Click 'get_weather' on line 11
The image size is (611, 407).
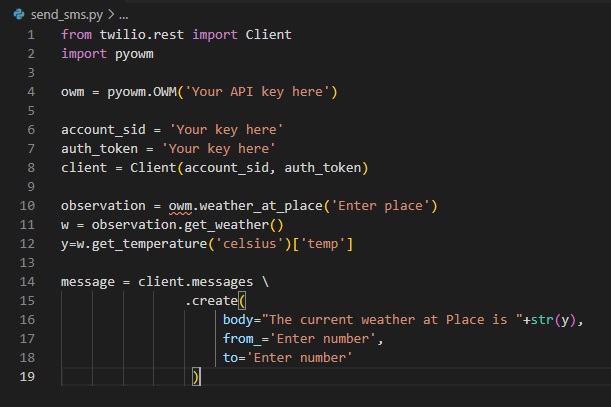(x=226, y=225)
